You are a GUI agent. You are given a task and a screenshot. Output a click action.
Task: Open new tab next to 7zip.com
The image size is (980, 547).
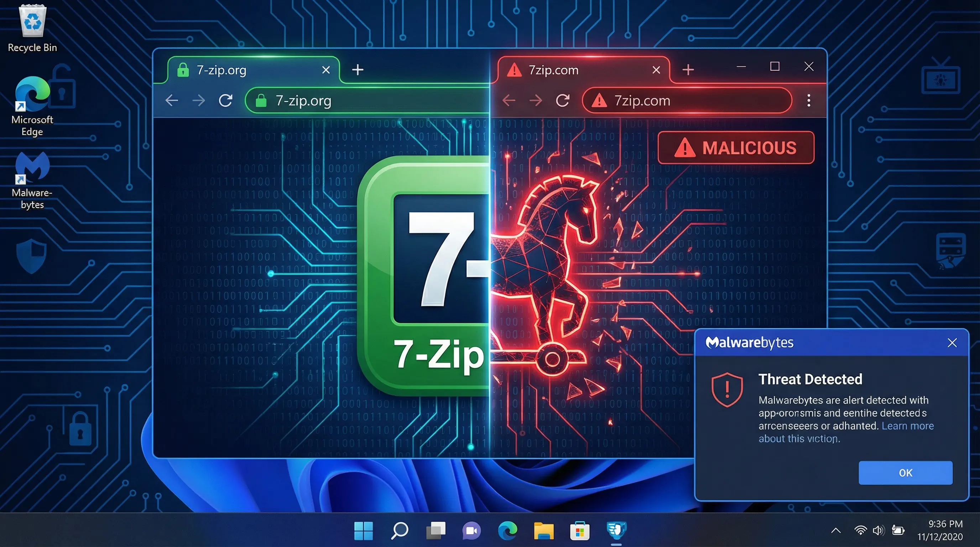pyautogui.click(x=688, y=70)
